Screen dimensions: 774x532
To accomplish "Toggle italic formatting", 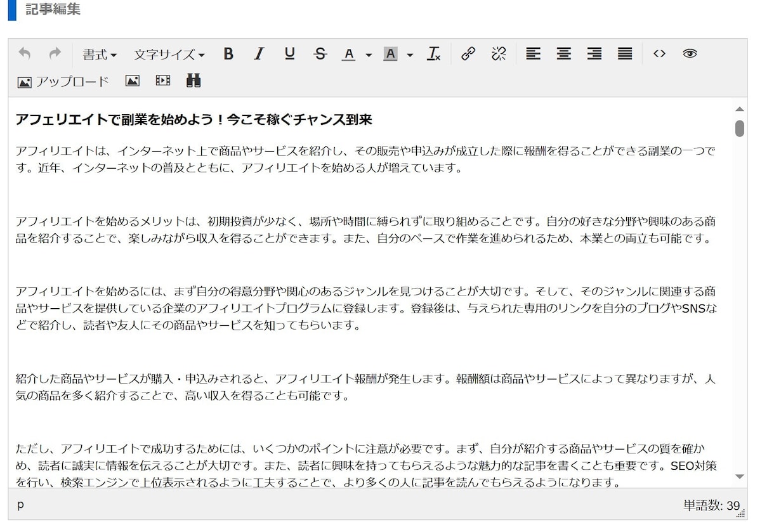I will [259, 54].
